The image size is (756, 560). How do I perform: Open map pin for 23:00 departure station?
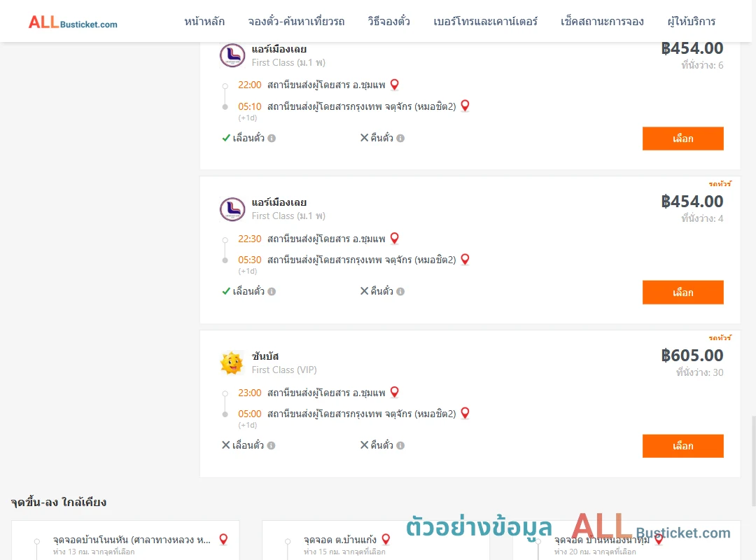[x=394, y=392]
